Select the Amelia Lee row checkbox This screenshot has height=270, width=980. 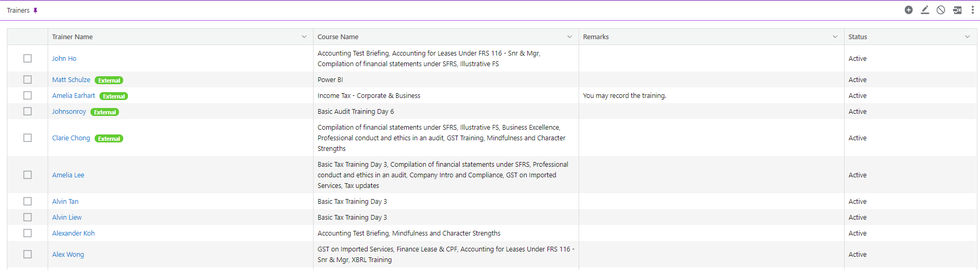tap(28, 175)
